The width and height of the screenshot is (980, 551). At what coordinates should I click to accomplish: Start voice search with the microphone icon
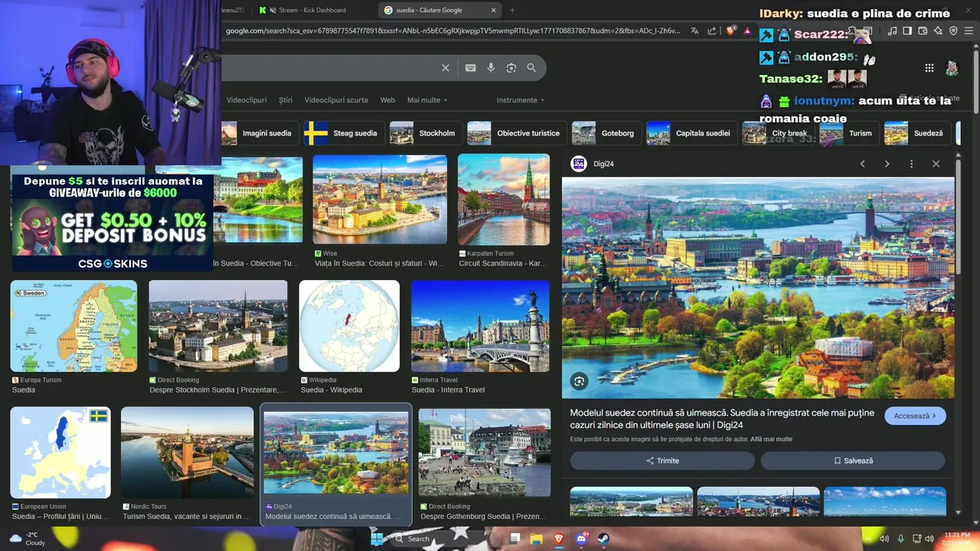pos(491,68)
